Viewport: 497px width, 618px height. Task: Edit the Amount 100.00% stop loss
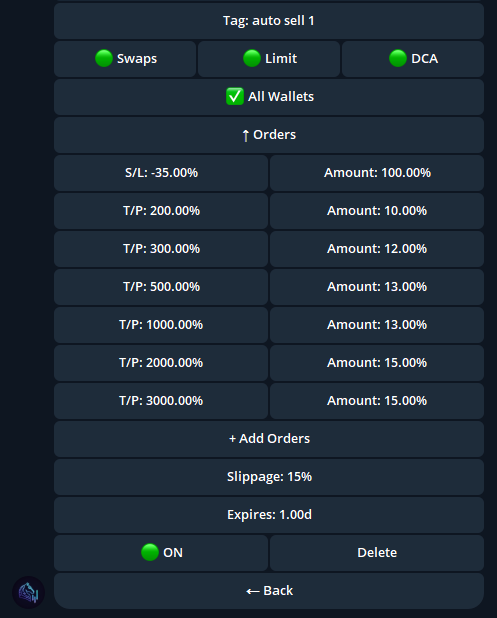(377, 173)
